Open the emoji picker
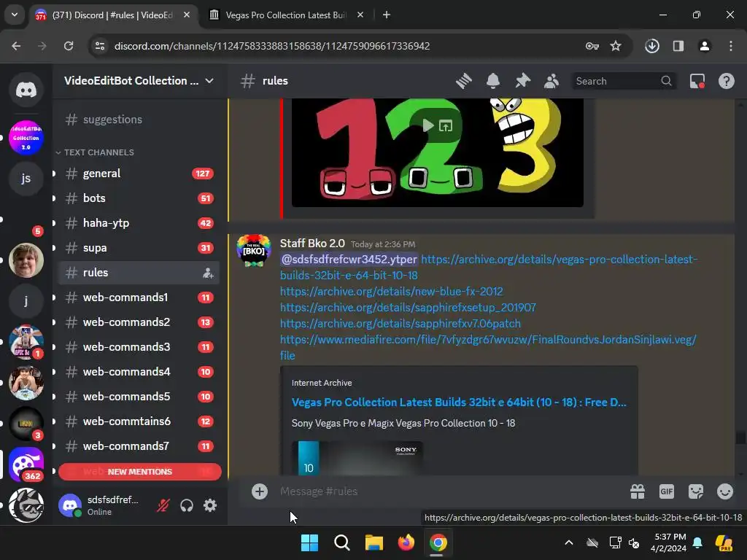Image resolution: width=747 pixels, height=560 pixels. click(x=724, y=491)
